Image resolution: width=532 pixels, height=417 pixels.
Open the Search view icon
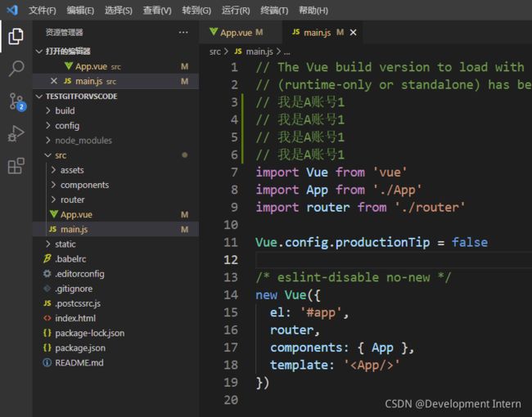point(16,69)
